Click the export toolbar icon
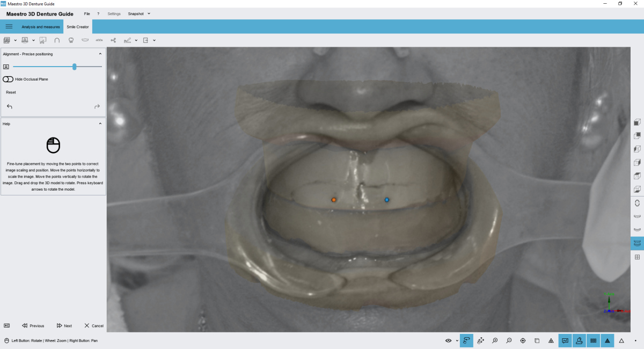 pos(145,40)
